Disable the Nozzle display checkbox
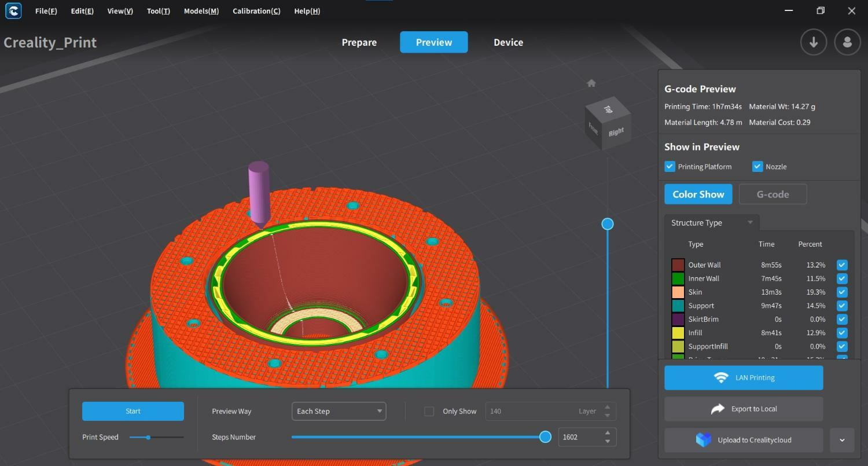Image resolution: width=868 pixels, height=466 pixels. (x=757, y=167)
